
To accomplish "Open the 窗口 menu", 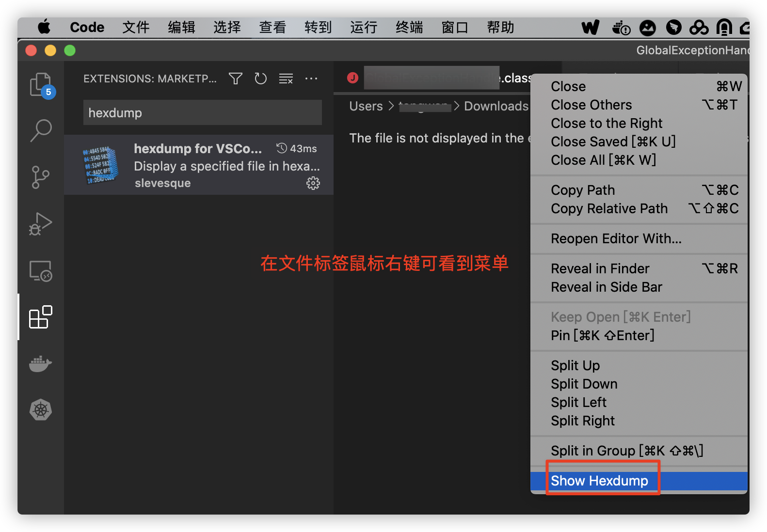I will [x=455, y=27].
